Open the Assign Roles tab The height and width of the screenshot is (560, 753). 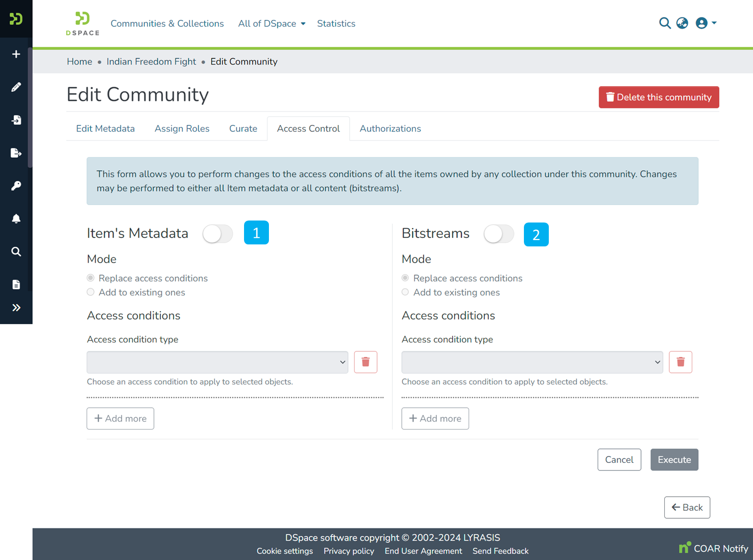tap(182, 128)
